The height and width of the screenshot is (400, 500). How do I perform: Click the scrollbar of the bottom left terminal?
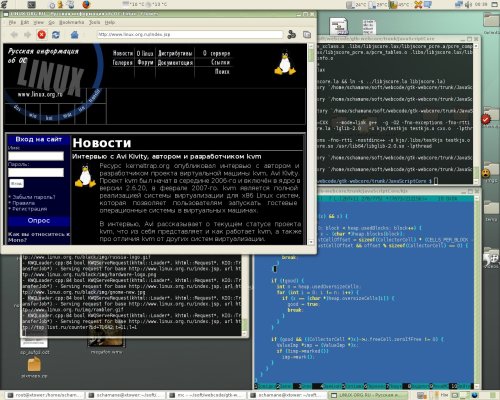point(244,295)
